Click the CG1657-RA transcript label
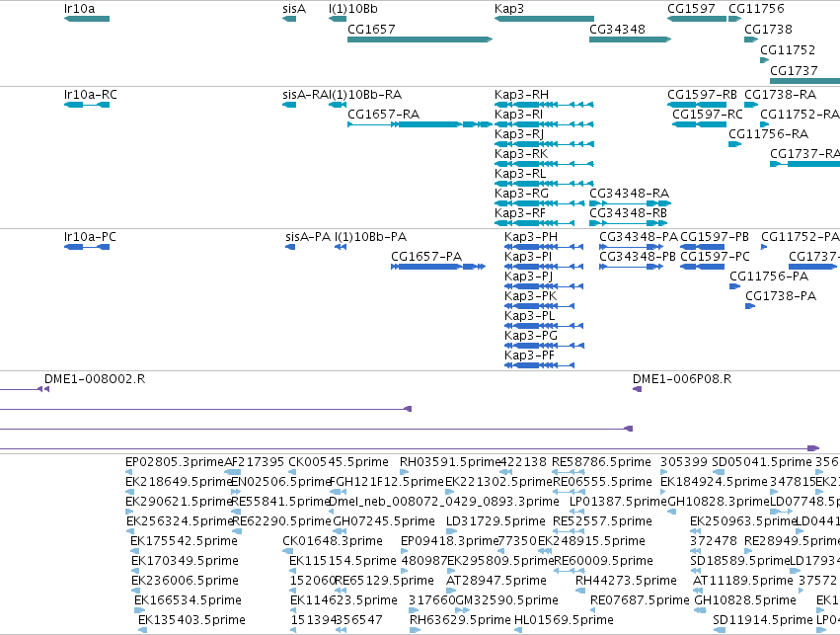The height and width of the screenshot is (635, 840). (x=384, y=115)
